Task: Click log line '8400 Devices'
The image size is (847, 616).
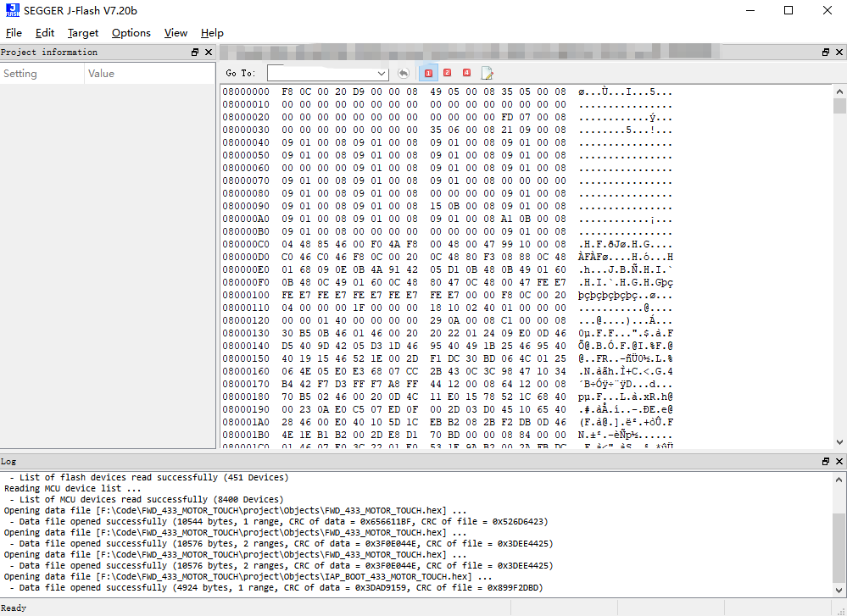Action: pos(147,499)
